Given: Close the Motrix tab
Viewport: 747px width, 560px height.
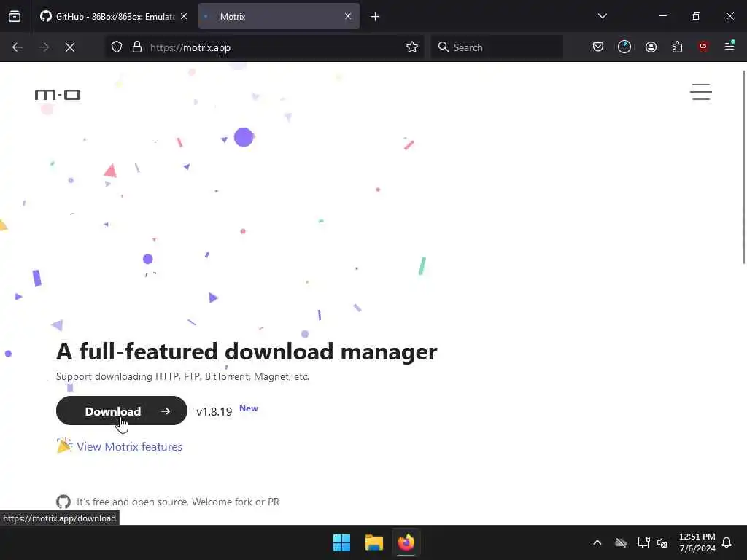Looking at the screenshot, I should (348, 16).
